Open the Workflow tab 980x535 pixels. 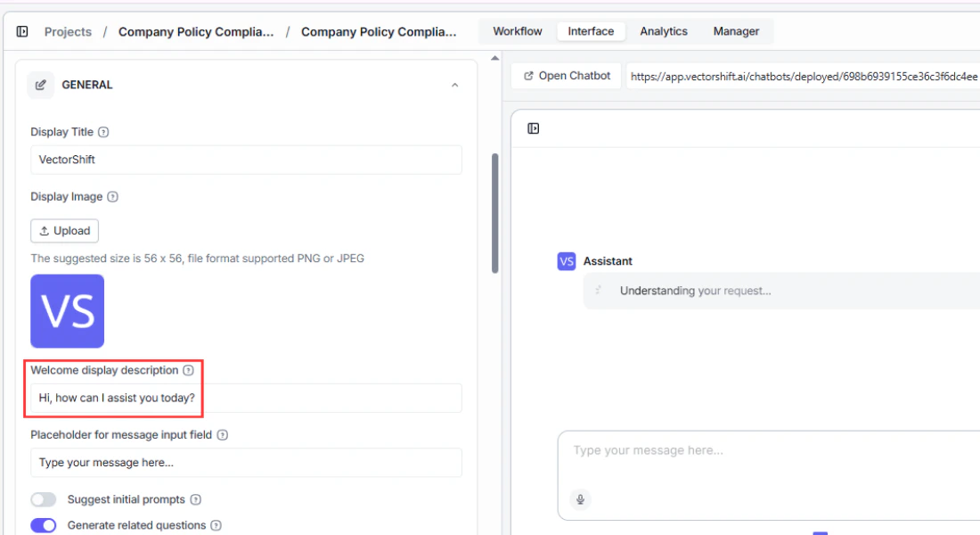(516, 31)
